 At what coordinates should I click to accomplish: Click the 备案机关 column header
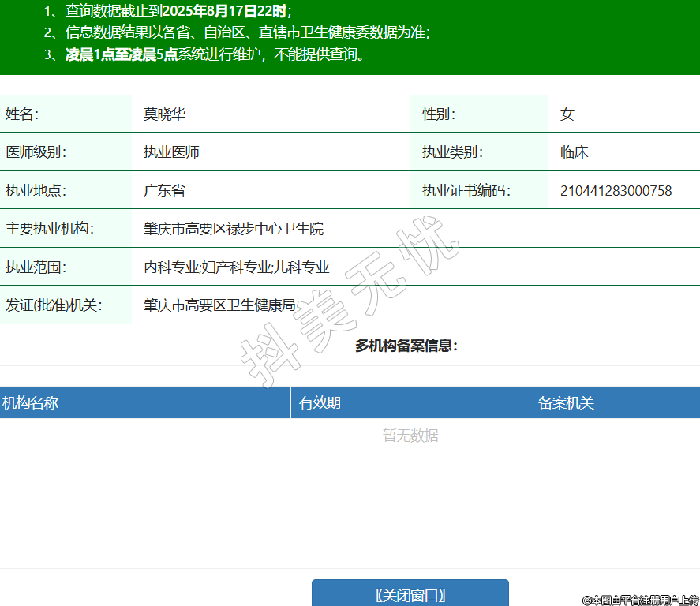[566, 403]
